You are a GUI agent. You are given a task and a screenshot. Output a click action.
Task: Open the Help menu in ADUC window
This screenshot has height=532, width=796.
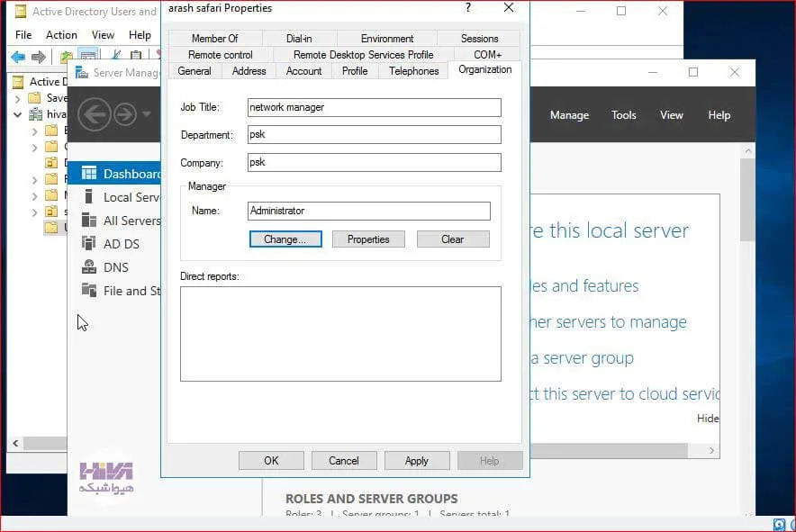point(140,35)
